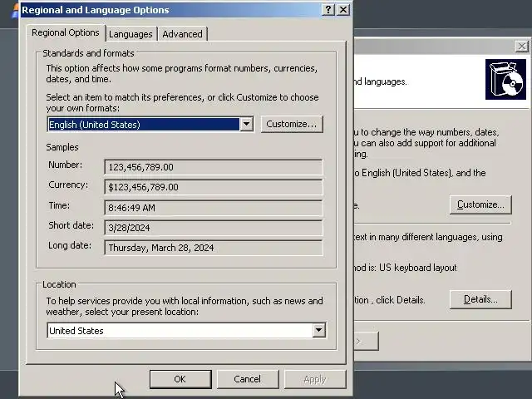The height and width of the screenshot is (399, 532).
Task: Click the Short date sample field 3/28/2024
Action: [x=214, y=228]
